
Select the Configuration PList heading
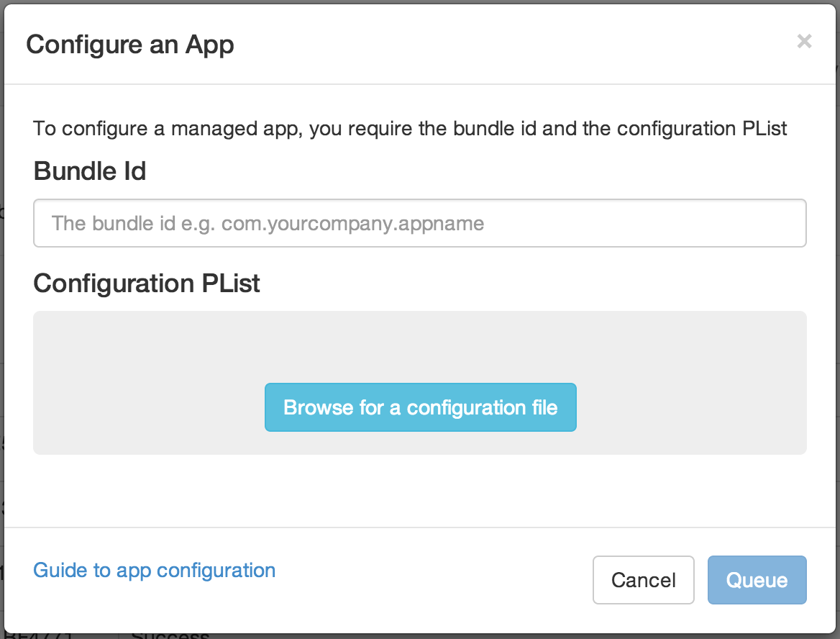point(147,284)
